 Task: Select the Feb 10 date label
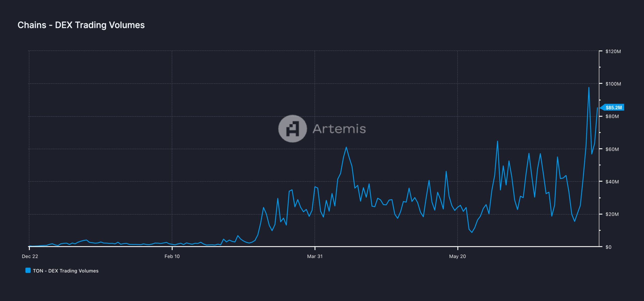pyautogui.click(x=172, y=256)
